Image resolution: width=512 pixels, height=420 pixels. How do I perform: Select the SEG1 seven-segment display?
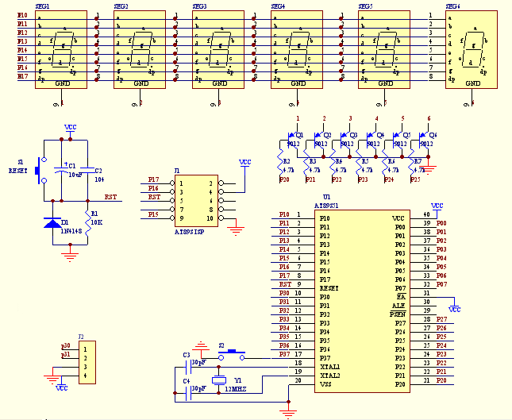tap(61, 50)
